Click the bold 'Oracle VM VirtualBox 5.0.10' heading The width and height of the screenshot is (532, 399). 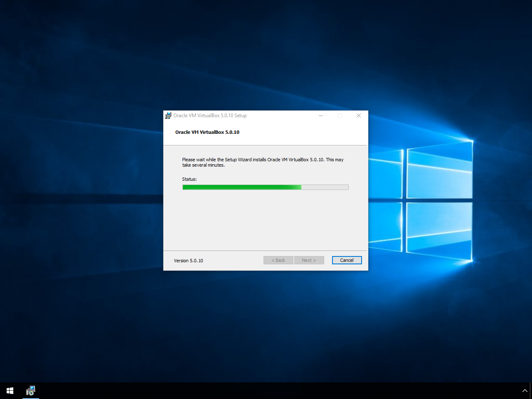[x=207, y=132]
